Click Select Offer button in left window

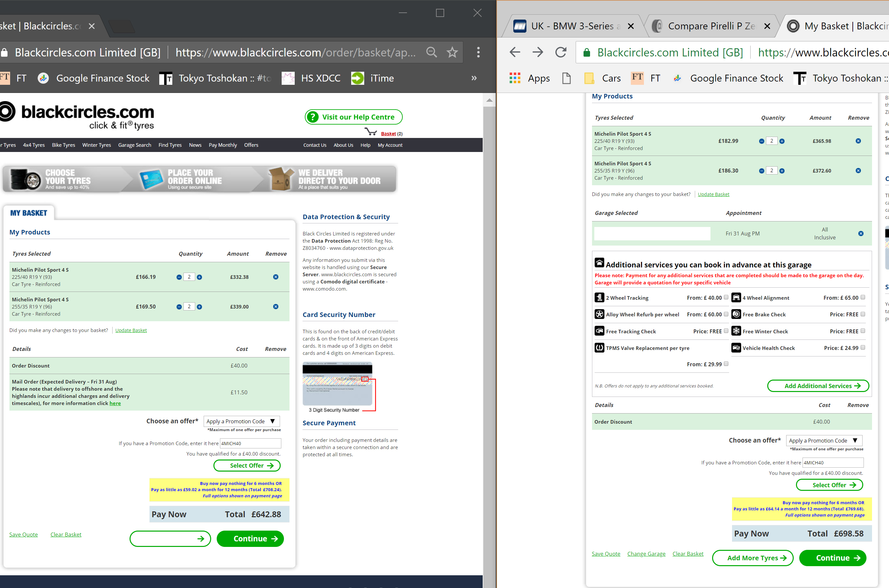[247, 466]
